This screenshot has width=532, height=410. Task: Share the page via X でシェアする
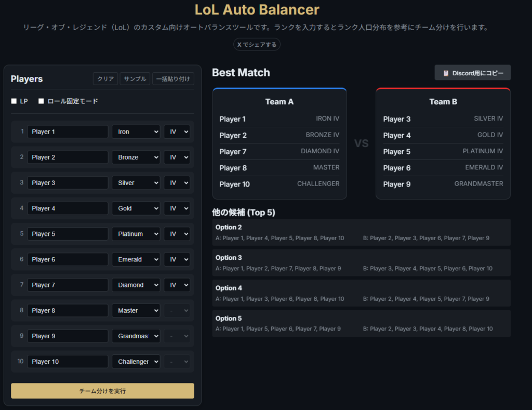[257, 45]
